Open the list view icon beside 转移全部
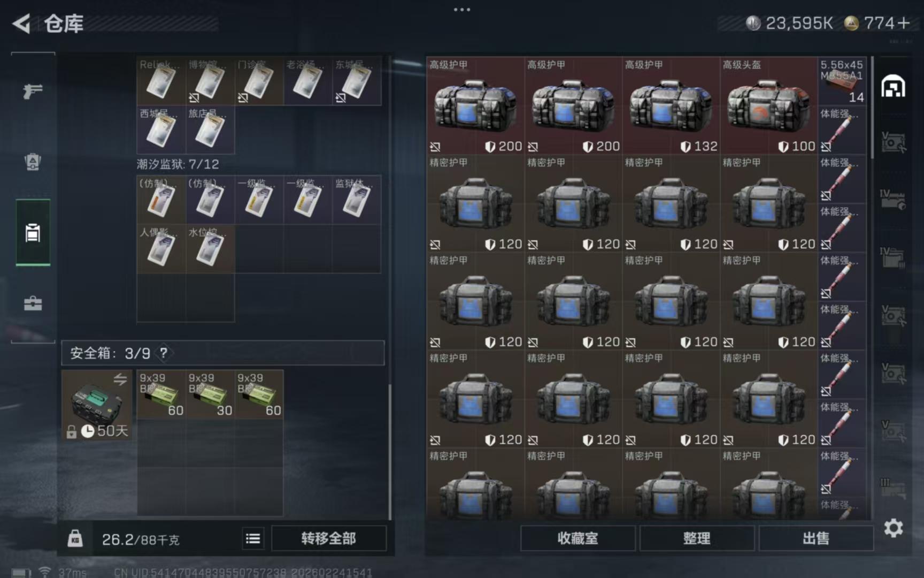924x578 pixels. tap(253, 538)
